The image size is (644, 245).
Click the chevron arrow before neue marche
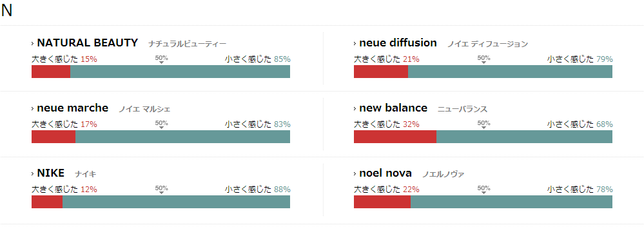click(x=33, y=108)
